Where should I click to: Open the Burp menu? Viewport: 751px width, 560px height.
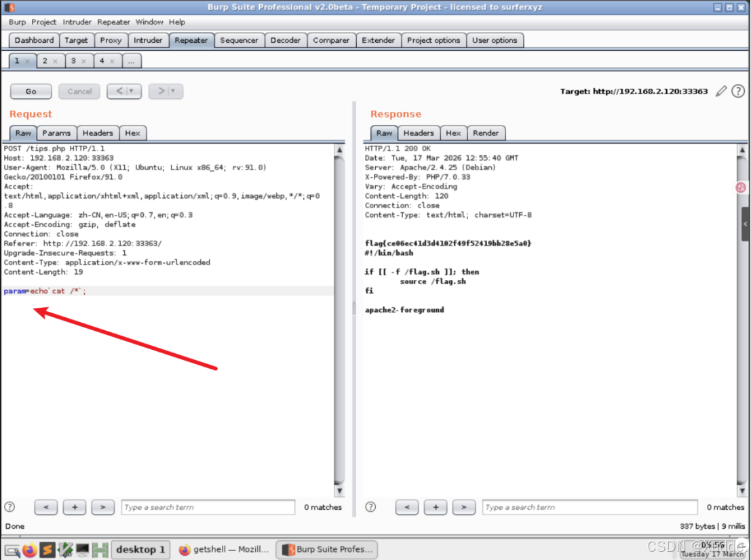pyautogui.click(x=17, y=22)
